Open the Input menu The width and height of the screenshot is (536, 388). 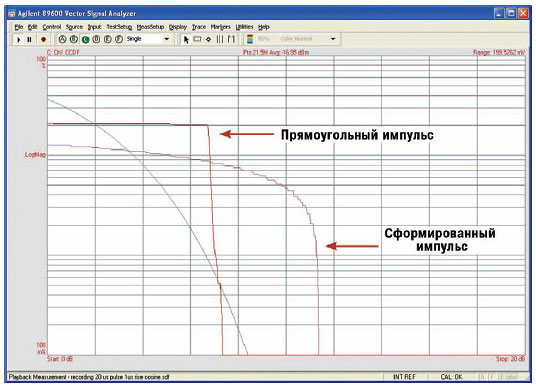pyautogui.click(x=94, y=27)
